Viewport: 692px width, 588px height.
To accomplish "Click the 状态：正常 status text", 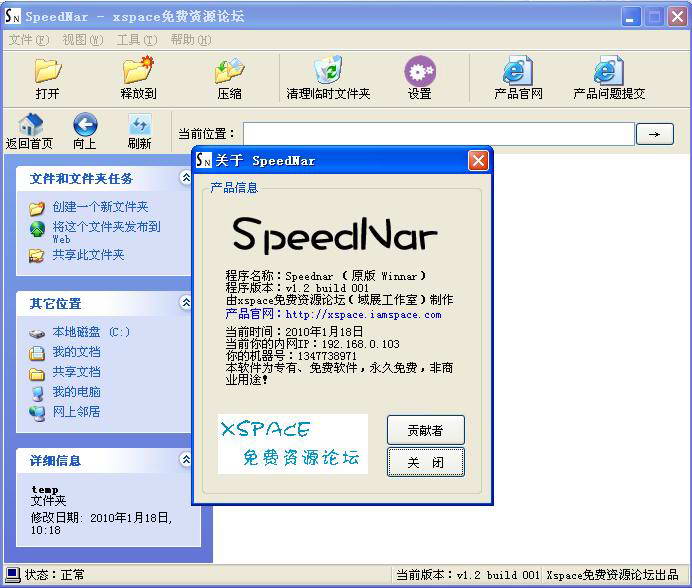I will point(54,574).
